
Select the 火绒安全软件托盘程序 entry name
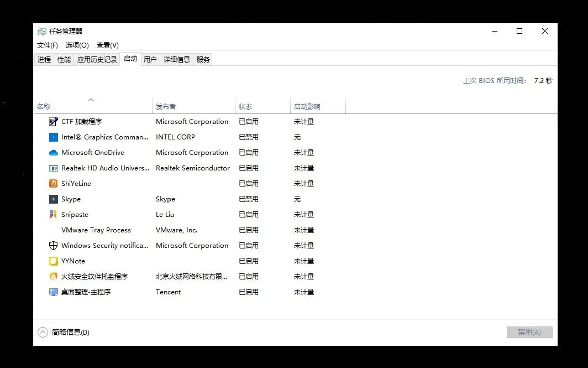click(95, 276)
